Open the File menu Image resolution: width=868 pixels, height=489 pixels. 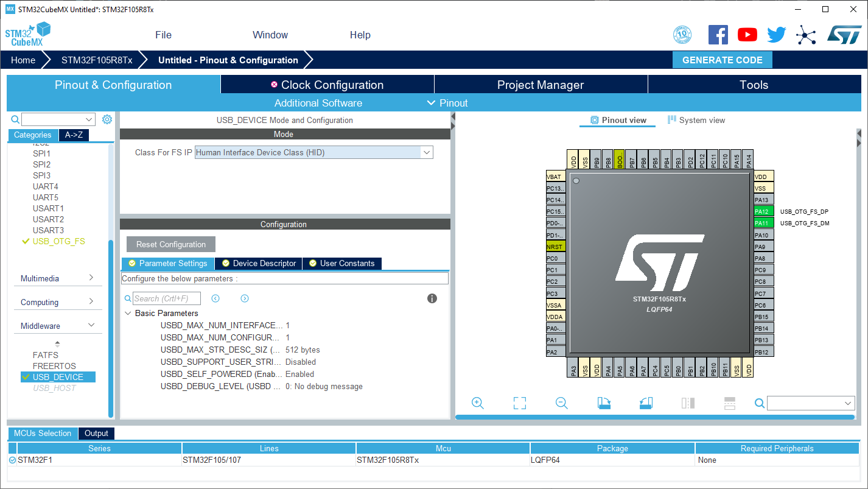tap(163, 35)
